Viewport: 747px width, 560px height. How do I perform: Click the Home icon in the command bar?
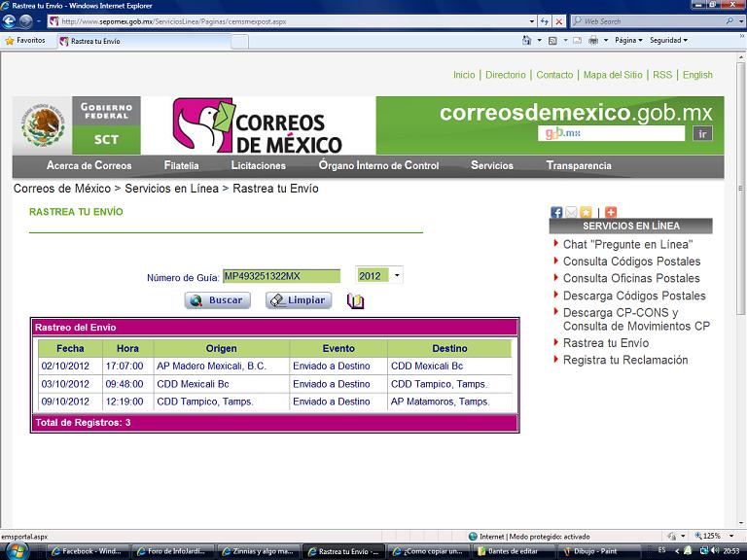[x=526, y=41]
